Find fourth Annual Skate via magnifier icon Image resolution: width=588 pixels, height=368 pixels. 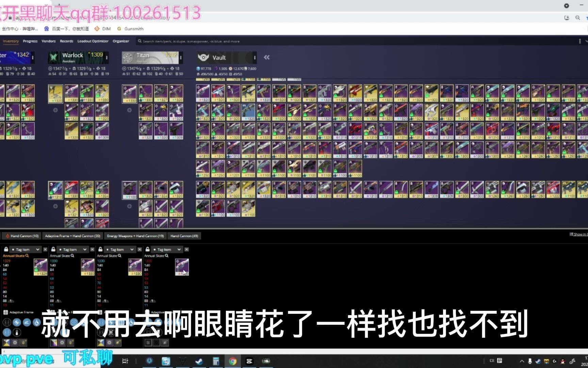pos(166,256)
